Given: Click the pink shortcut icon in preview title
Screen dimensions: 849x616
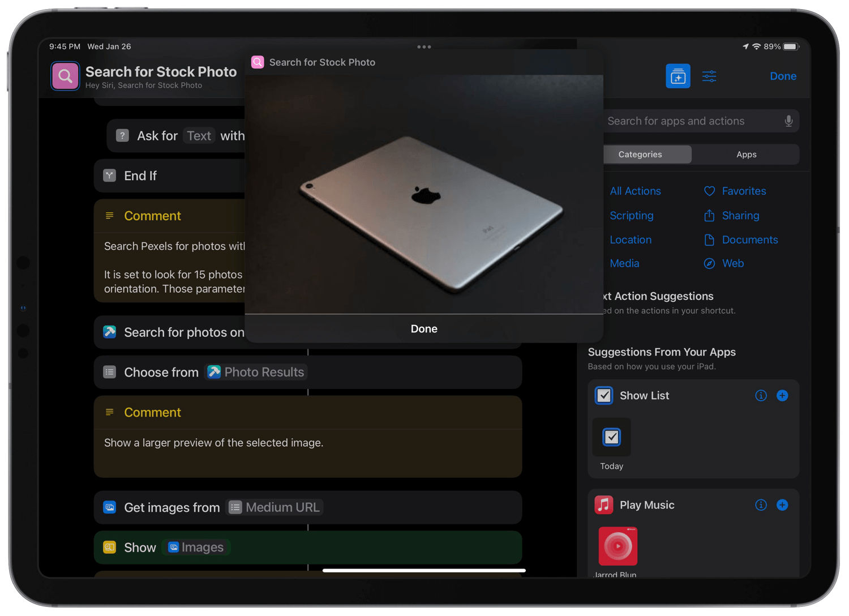Looking at the screenshot, I should coord(258,62).
